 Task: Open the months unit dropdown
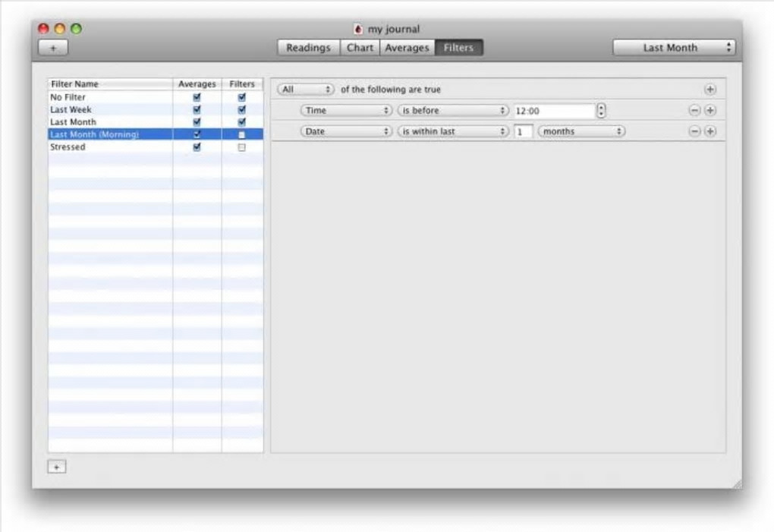tap(581, 131)
